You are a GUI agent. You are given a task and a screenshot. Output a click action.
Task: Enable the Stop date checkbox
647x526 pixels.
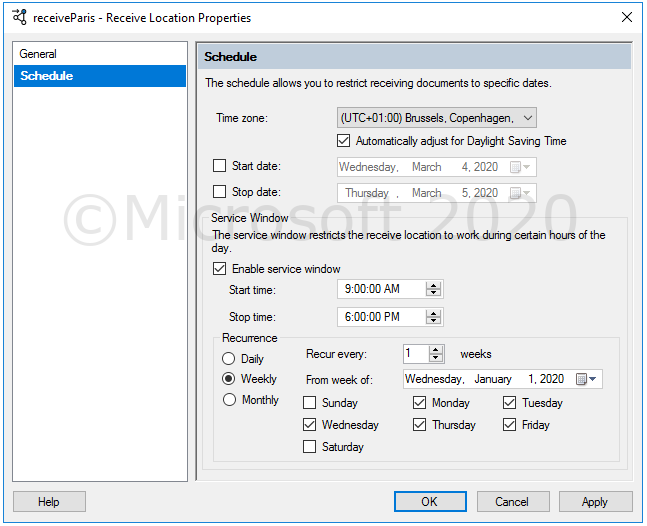point(220,192)
